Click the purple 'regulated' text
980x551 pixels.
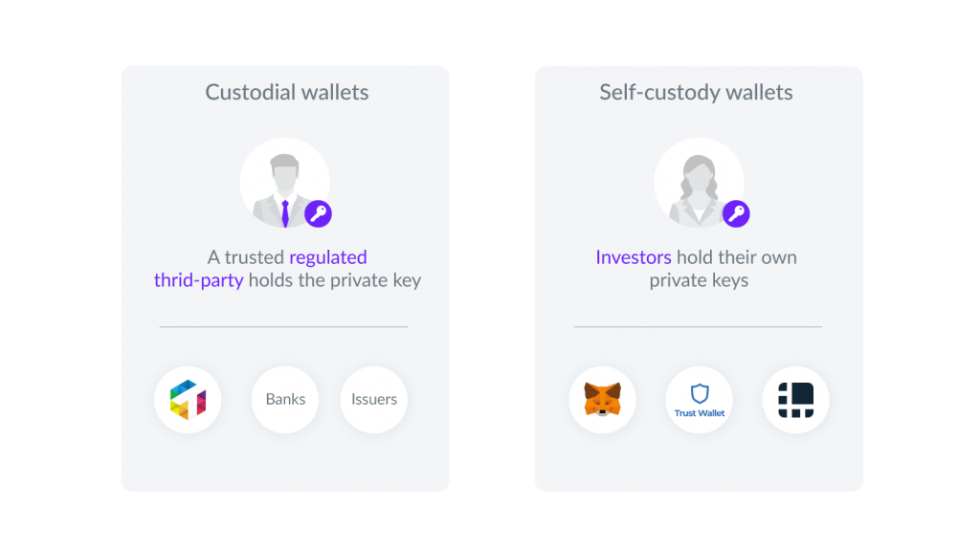pos(328,257)
